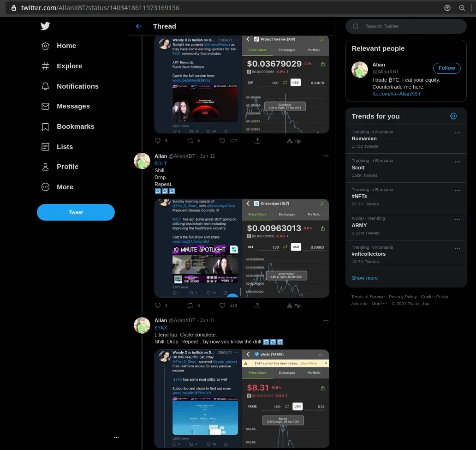This screenshot has height=450, width=476.
Task: Retweet the $OLT tweet
Action: click(x=190, y=306)
